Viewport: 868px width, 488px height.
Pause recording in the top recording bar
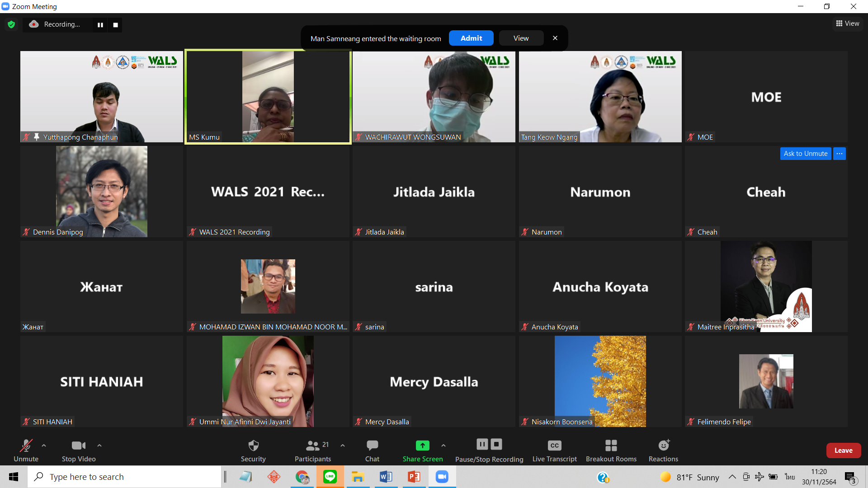[x=100, y=25]
